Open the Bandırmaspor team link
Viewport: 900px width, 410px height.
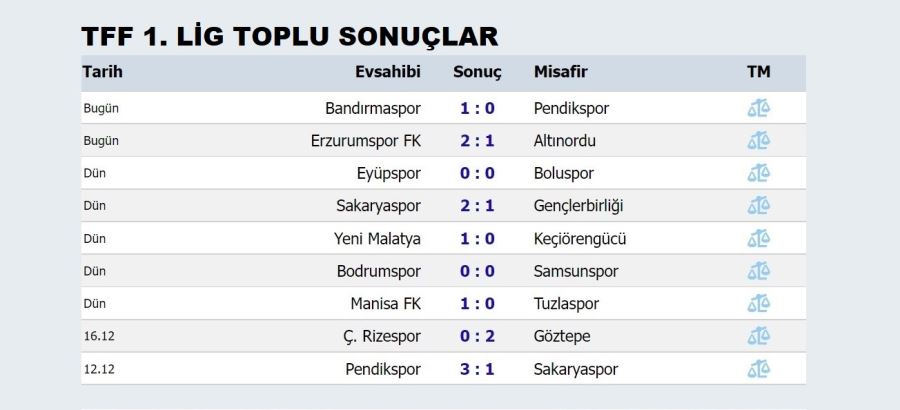(373, 108)
